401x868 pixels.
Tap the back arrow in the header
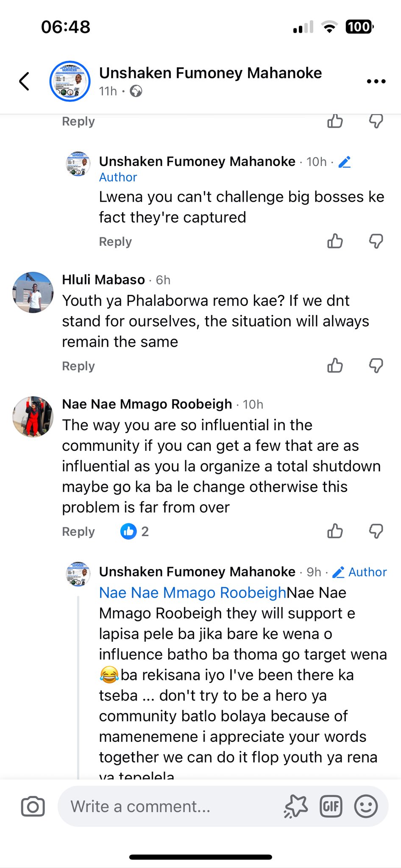[25, 81]
